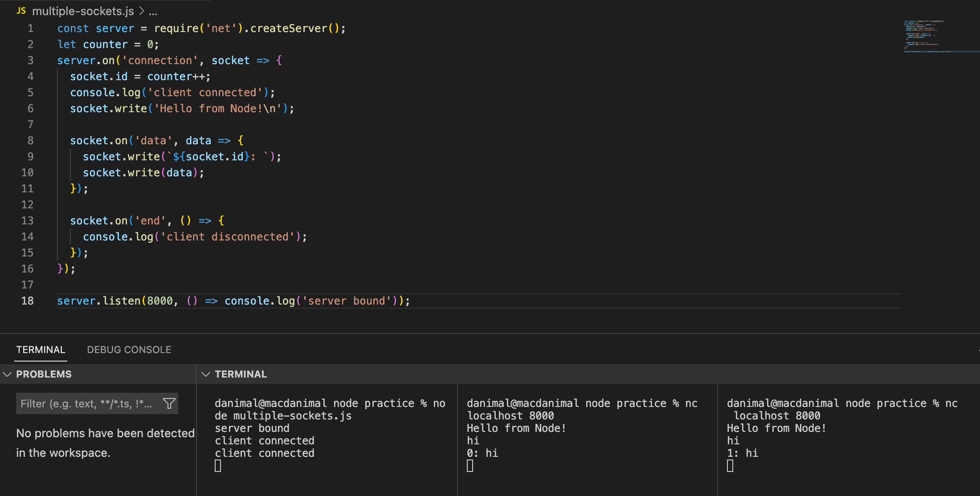This screenshot has width=980, height=496.
Task: Click '1: hi' output in right terminal
Action: click(x=743, y=453)
